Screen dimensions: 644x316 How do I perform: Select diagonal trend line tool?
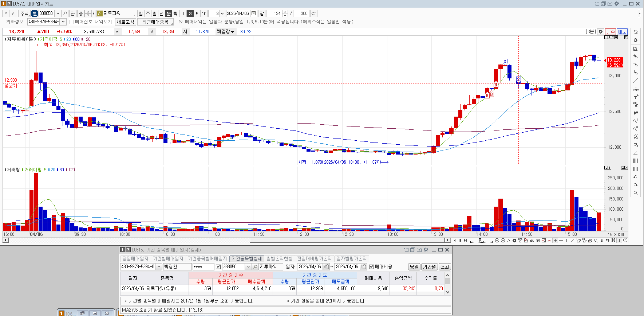[x=572, y=241]
